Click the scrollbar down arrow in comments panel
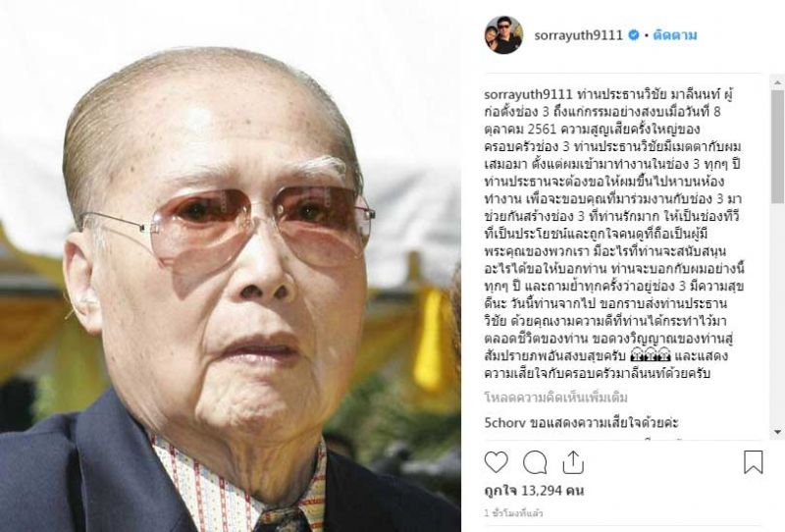The image size is (785, 532). [777, 431]
